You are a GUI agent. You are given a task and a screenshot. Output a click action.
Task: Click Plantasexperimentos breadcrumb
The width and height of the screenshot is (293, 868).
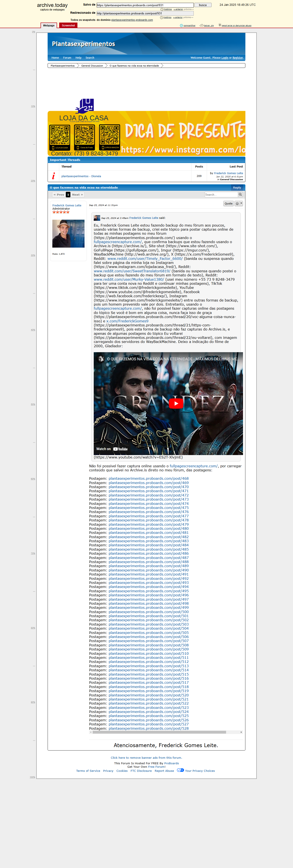(x=63, y=66)
